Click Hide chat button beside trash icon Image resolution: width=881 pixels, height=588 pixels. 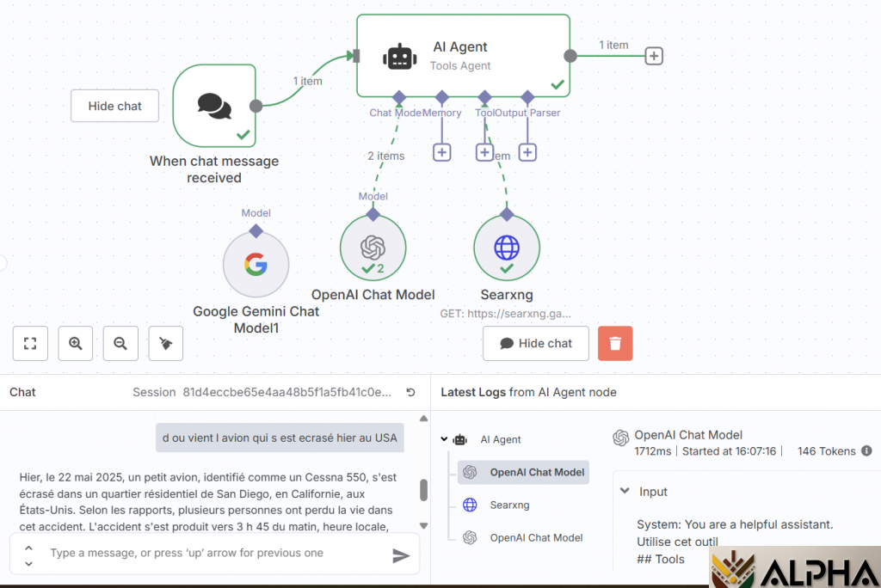pos(535,343)
